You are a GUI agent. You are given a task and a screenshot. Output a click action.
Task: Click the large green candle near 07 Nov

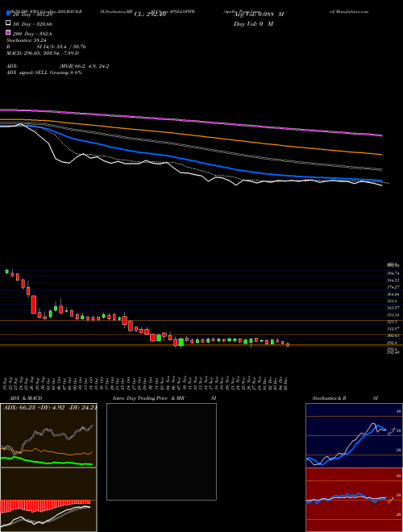(x=181, y=342)
